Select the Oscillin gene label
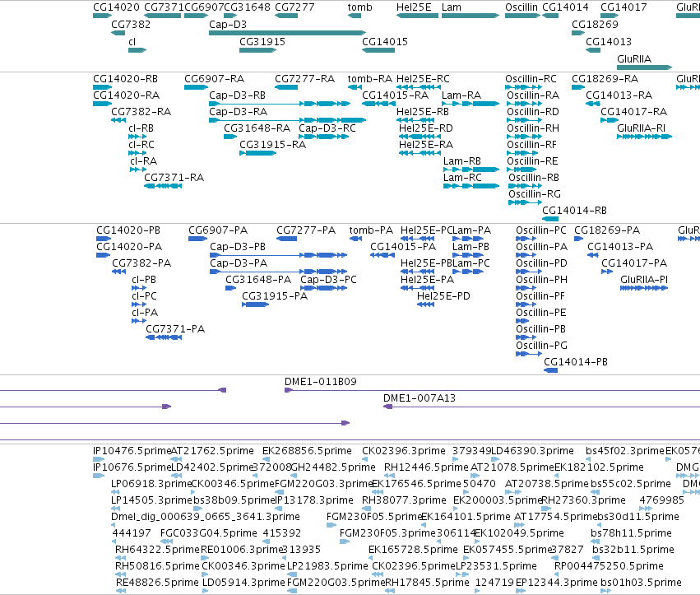This screenshot has height=595, width=700. (x=522, y=7)
